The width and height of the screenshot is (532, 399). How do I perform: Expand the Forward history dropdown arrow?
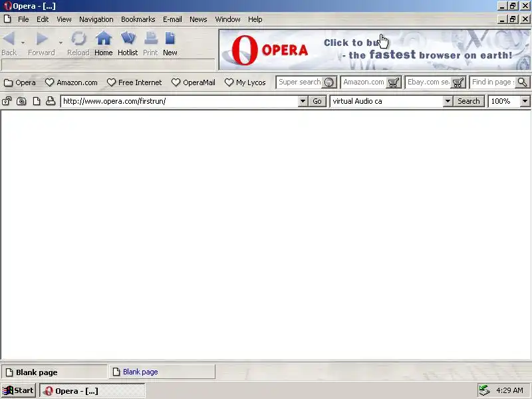[x=61, y=43]
